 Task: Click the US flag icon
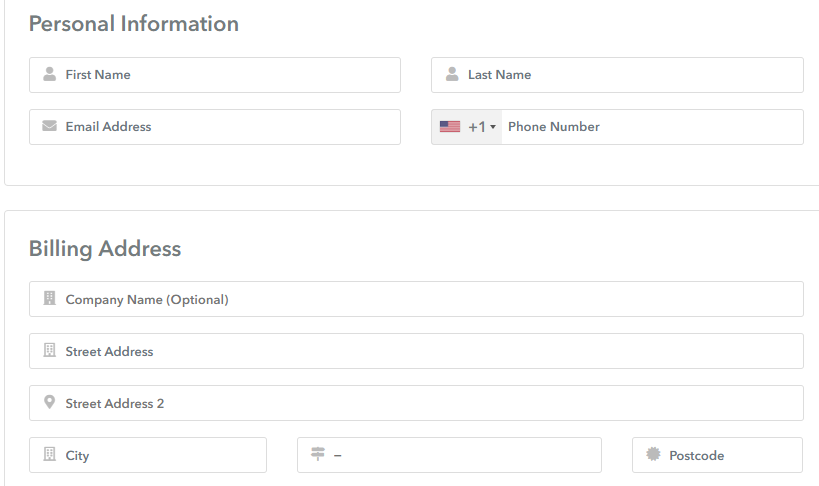450,126
